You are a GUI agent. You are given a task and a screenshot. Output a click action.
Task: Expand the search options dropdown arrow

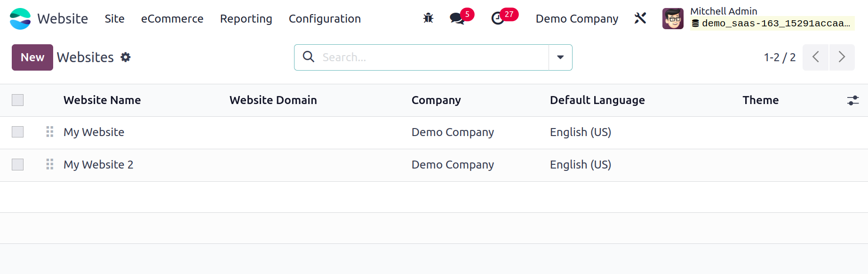[x=560, y=57]
